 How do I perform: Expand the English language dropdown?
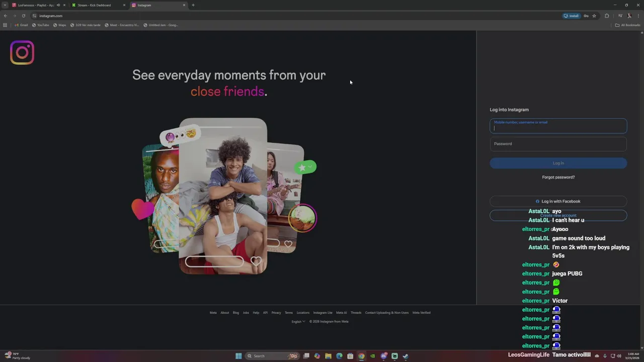pyautogui.click(x=298, y=322)
